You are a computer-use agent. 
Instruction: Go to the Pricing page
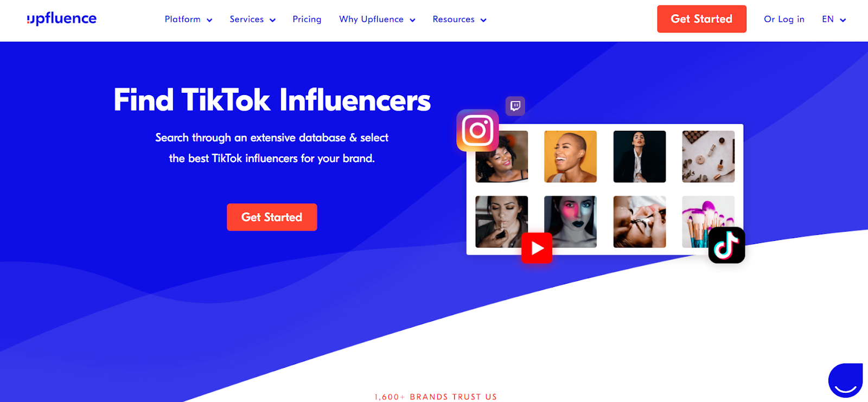click(x=307, y=20)
